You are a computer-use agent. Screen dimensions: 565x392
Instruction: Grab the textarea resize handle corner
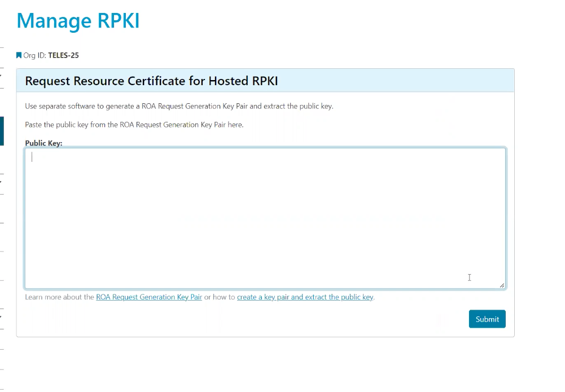502,285
